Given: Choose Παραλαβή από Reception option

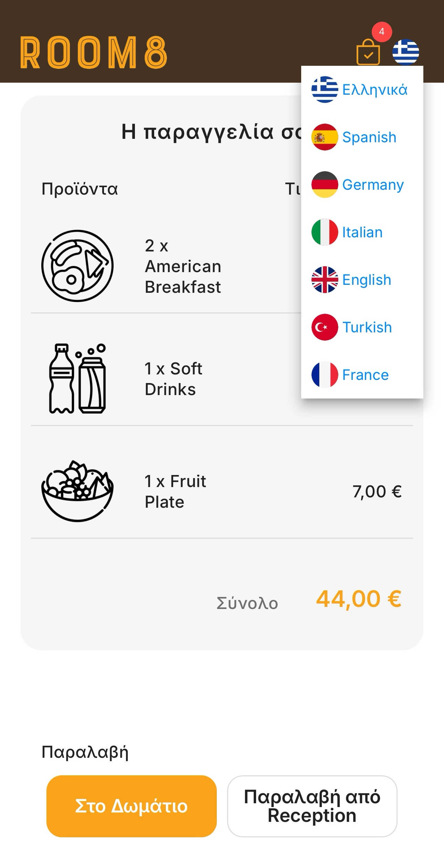Looking at the screenshot, I should (x=312, y=806).
